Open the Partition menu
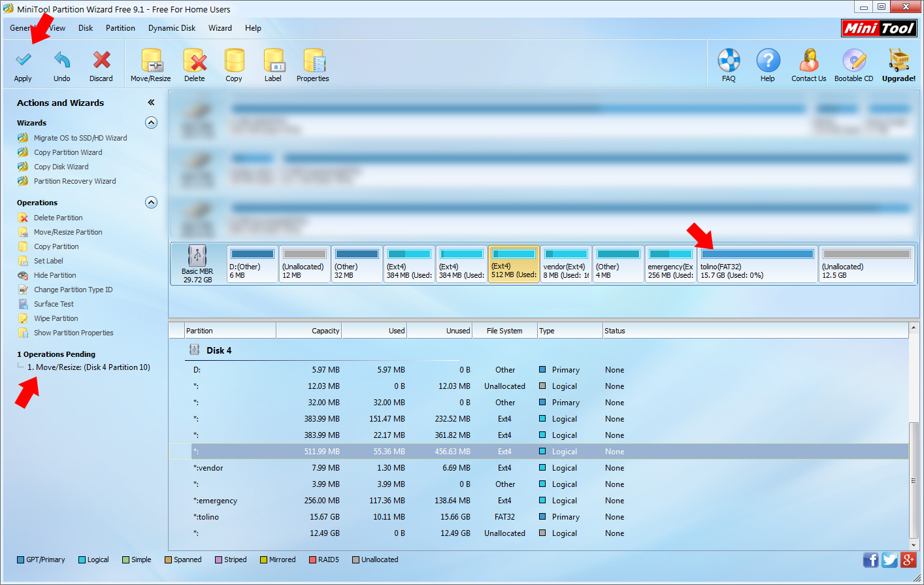 120,28
